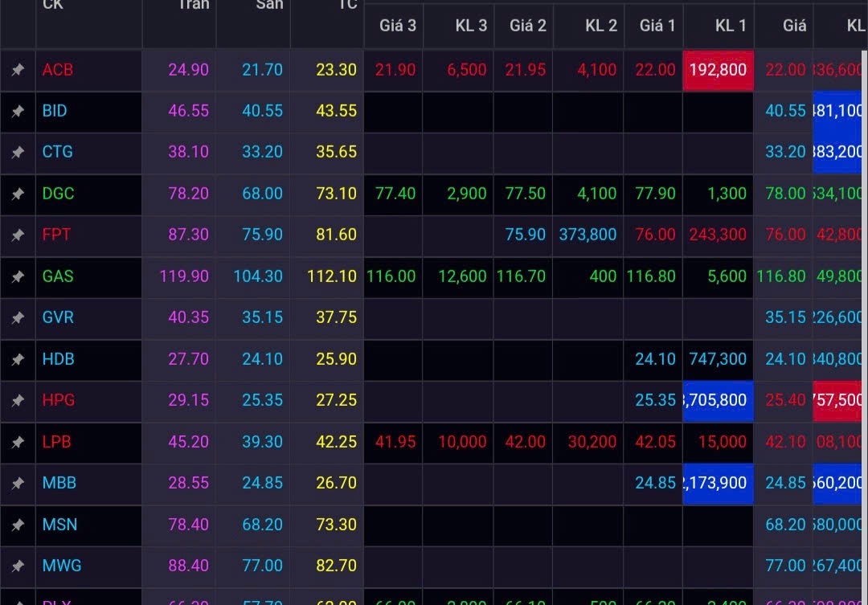Click the Giá 2 column header
Image resolution: width=868 pixels, height=605 pixels.
[x=527, y=26]
